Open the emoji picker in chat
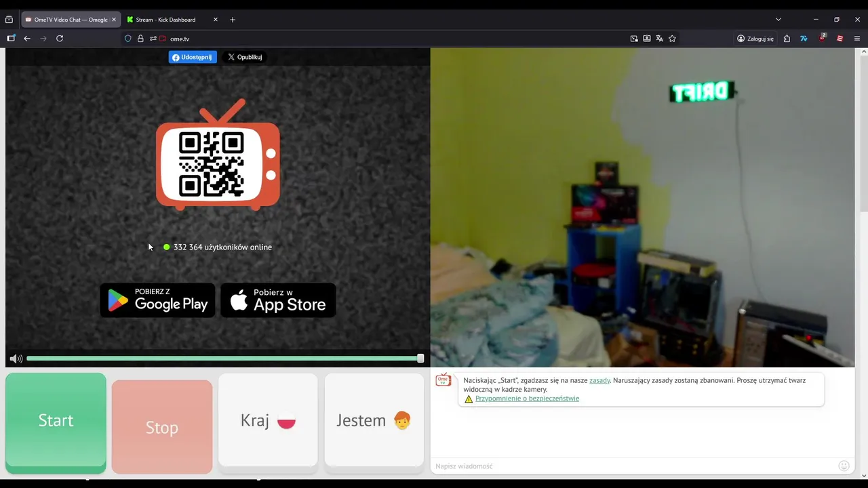The image size is (868, 488). pyautogui.click(x=844, y=466)
